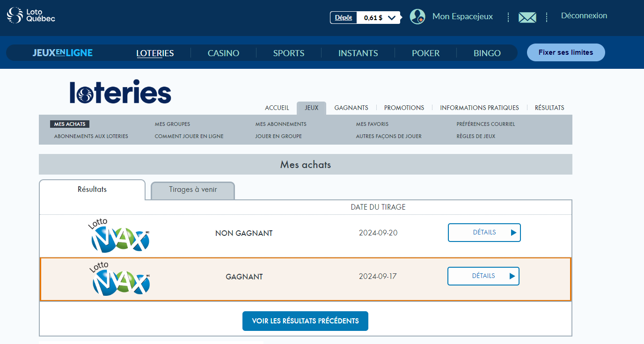This screenshot has height=344, width=644.
Task: Click the arrow in 2024-09-17 DÉTAILS button
Action: 512,276
